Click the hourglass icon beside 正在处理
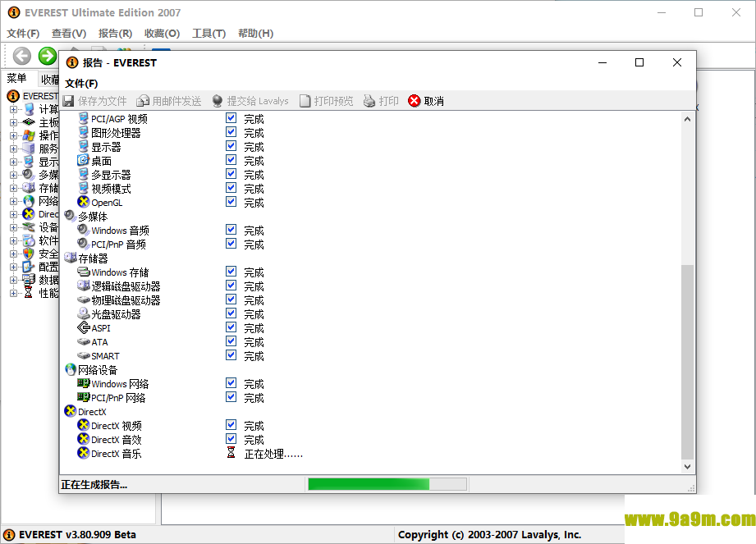This screenshot has height=544, width=756. [x=231, y=454]
